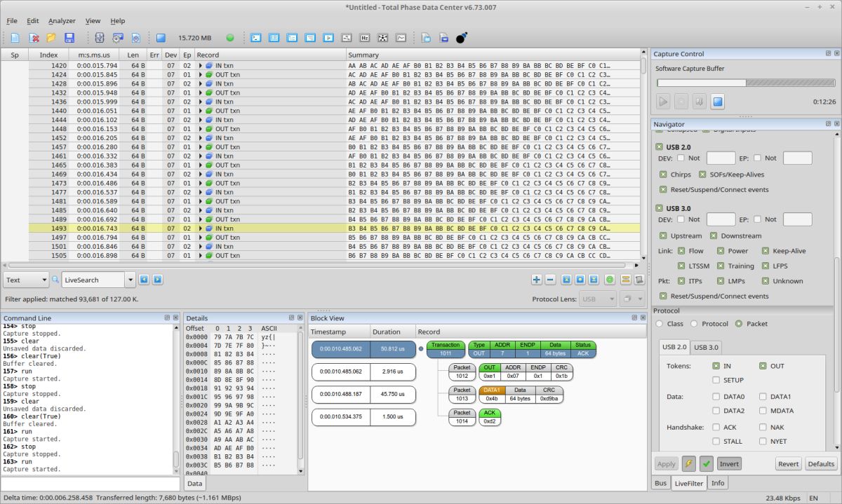Save the capture with the floppy disk icon

69,37
